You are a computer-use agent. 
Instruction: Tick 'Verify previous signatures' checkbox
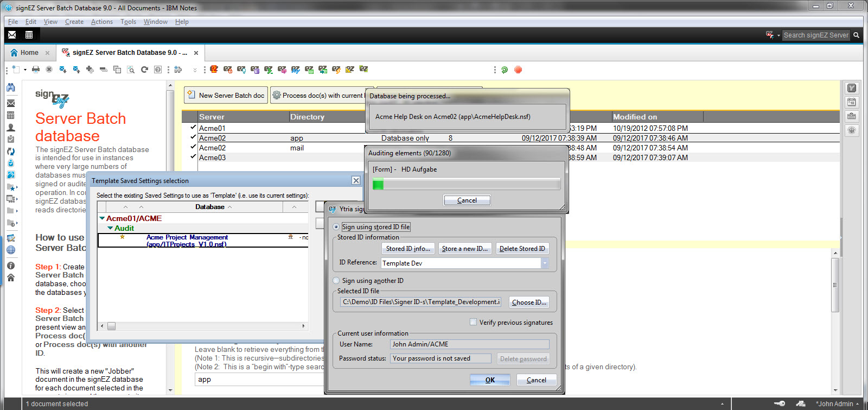point(474,322)
